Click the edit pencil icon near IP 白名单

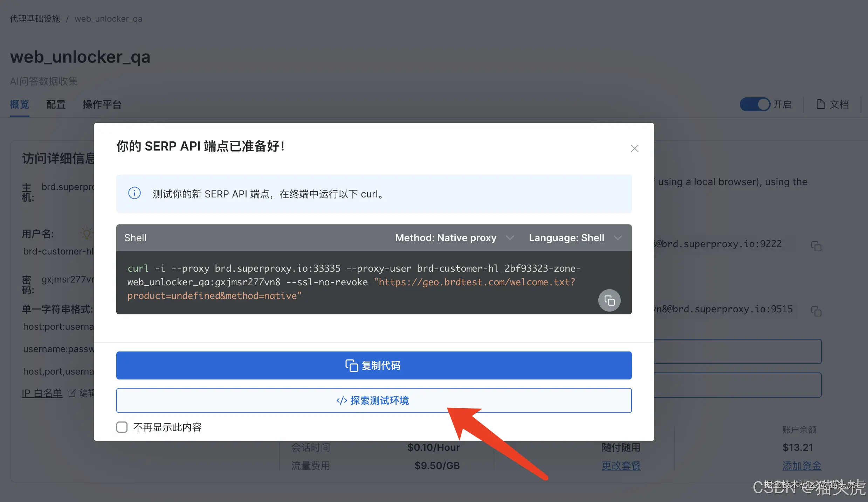point(72,393)
